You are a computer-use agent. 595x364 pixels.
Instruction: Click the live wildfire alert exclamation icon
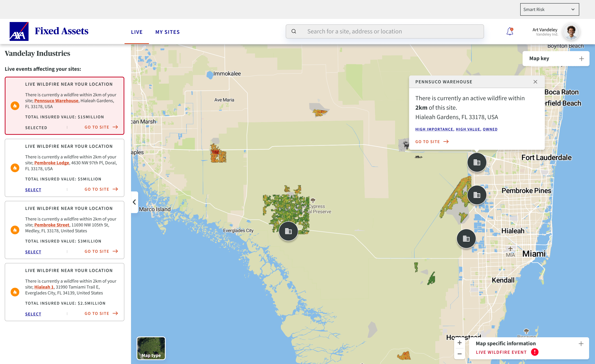click(535, 352)
